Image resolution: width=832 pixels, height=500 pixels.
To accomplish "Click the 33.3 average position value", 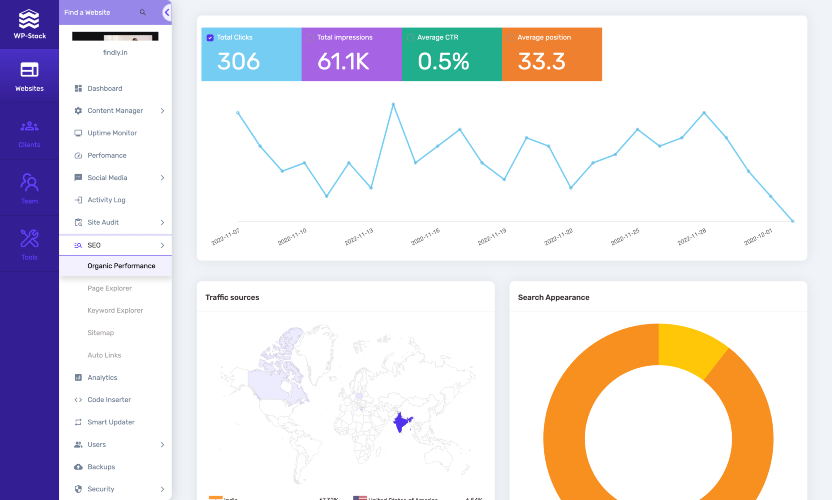I will [542, 62].
